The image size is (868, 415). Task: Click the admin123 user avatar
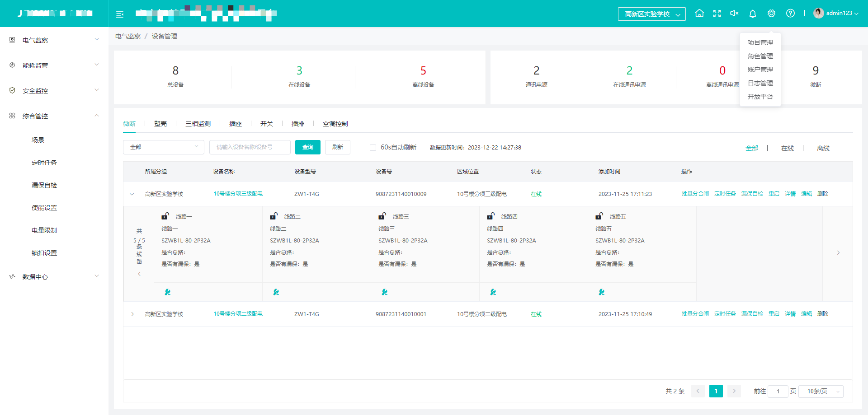click(818, 13)
